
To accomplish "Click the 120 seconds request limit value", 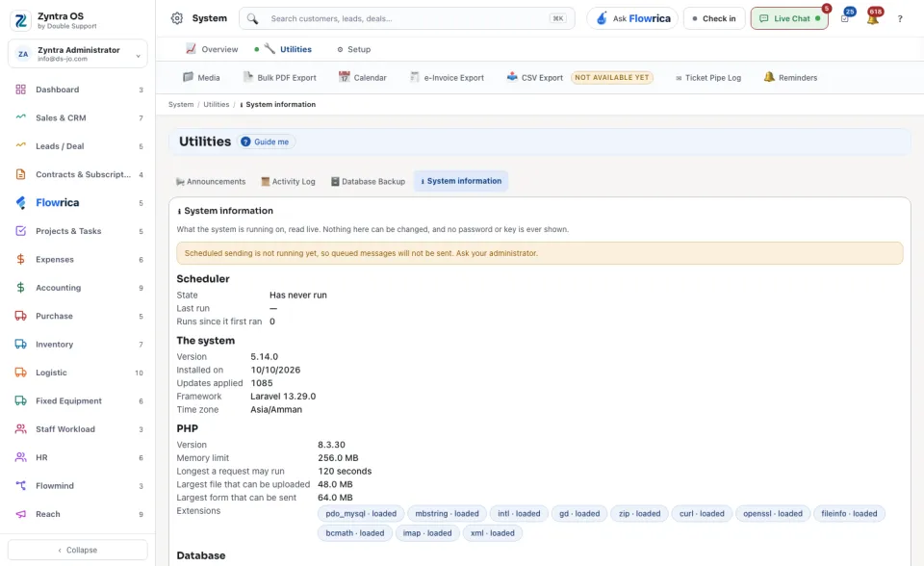I will [345, 471].
